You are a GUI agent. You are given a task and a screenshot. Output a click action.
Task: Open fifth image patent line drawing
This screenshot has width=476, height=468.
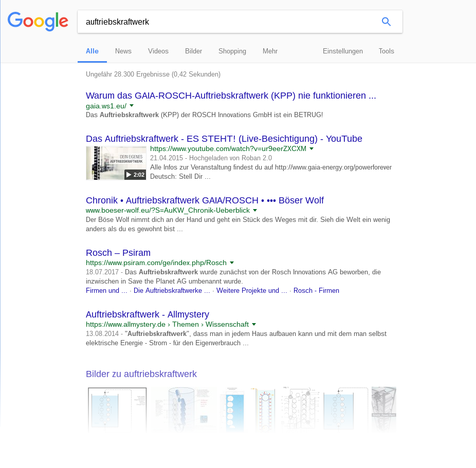pos(300,409)
